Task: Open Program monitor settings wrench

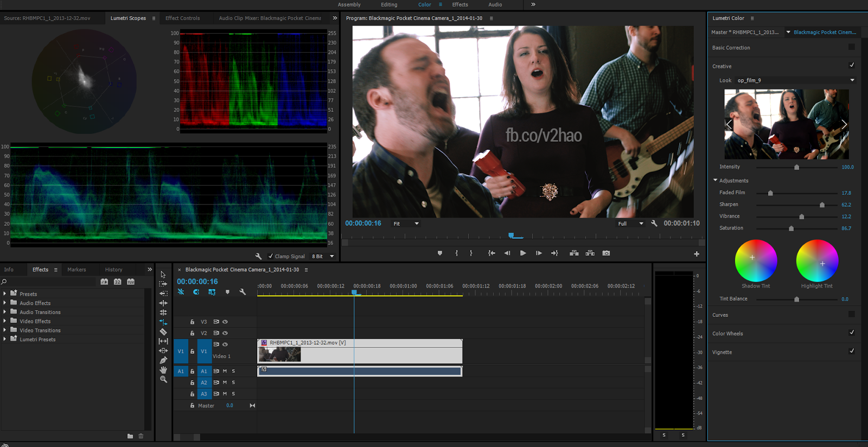Action: tap(654, 224)
